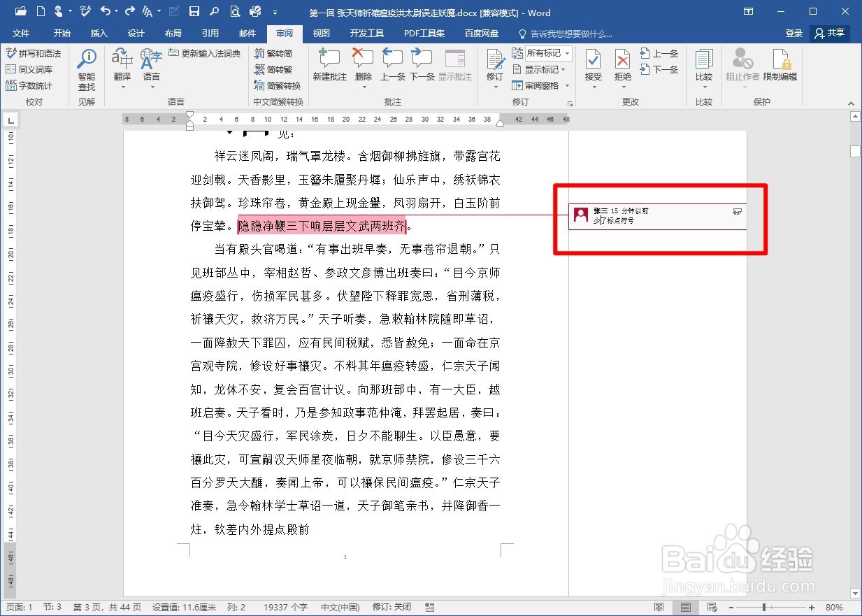Expand the Language (语言) dropdown arrow
862x616 pixels.
[x=151, y=87]
